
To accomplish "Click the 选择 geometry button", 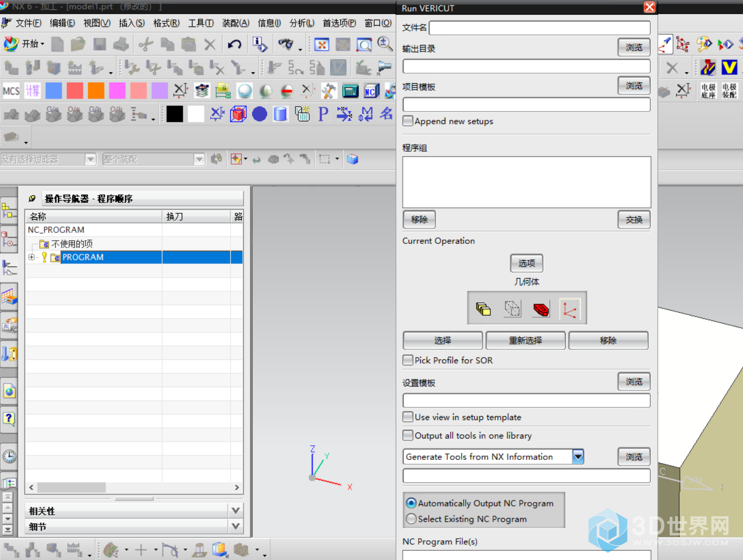I will pos(443,340).
